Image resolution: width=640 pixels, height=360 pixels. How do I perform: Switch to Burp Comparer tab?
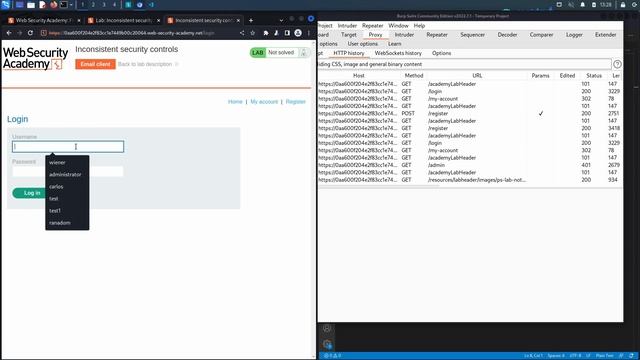pyautogui.click(x=541, y=35)
